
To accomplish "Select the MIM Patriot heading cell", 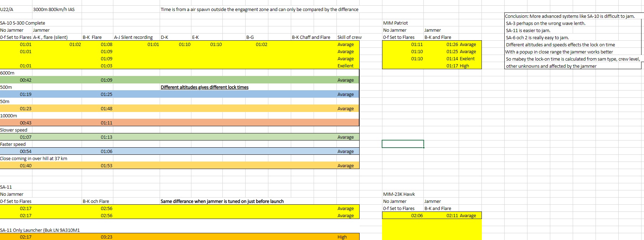I will 395,23.
